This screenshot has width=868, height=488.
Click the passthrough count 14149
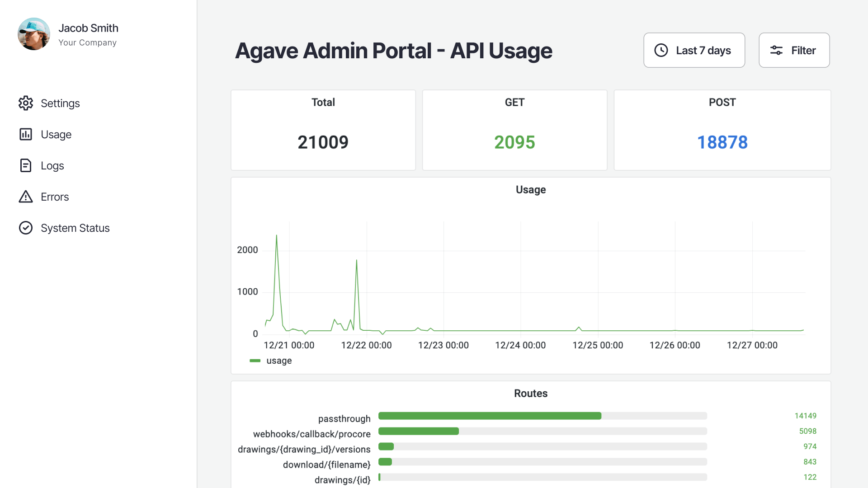click(805, 416)
